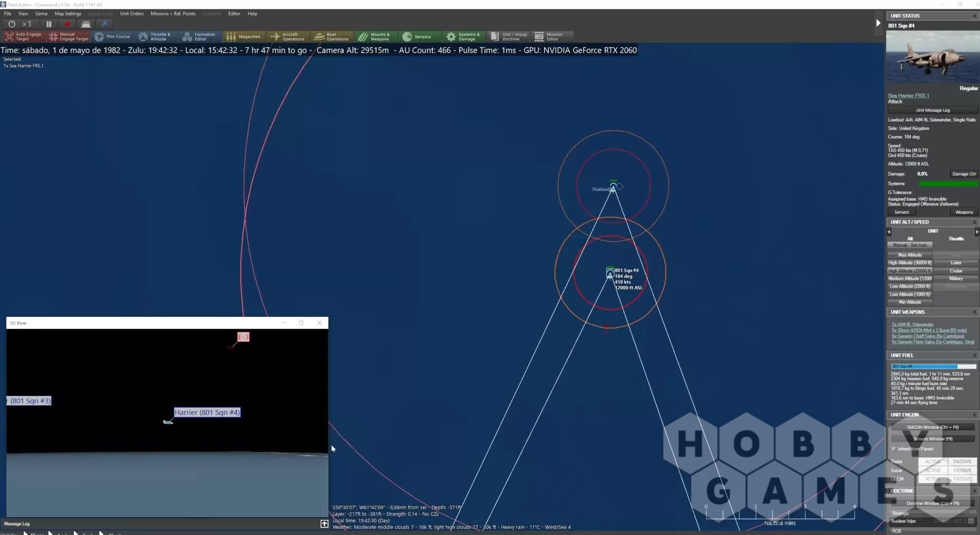The height and width of the screenshot is (535, 980).
Task: Open the Formation Editor
Action: tap(200, 37)
